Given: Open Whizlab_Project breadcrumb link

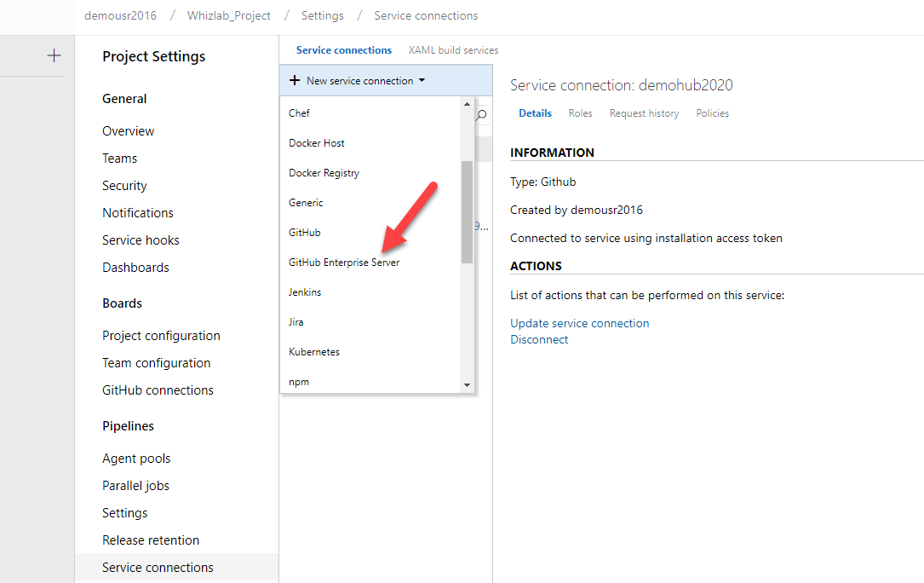Looking at the screenshot, I should pyautogui.click(x=228, y=15).
